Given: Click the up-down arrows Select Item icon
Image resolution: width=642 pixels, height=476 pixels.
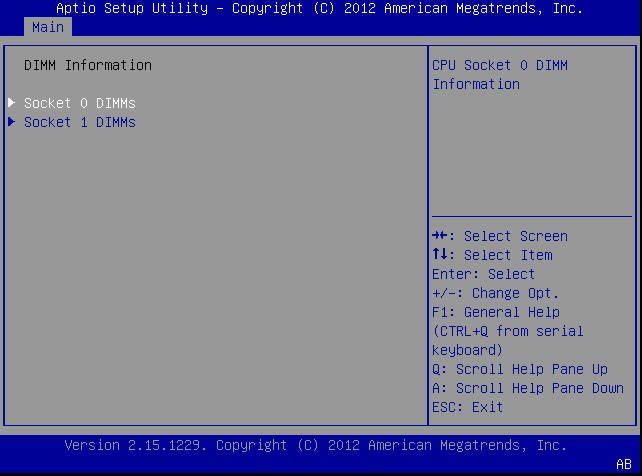Looking at the screenshot, I should [x=440, y=254].
